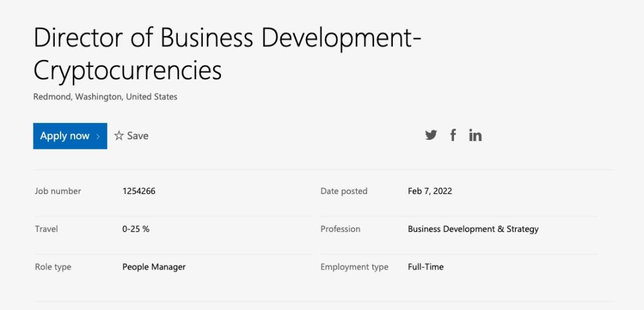Save this job with the star icon
Image resolution: width=644 pixels, height=310 pixels.
(x=131, y=136)
